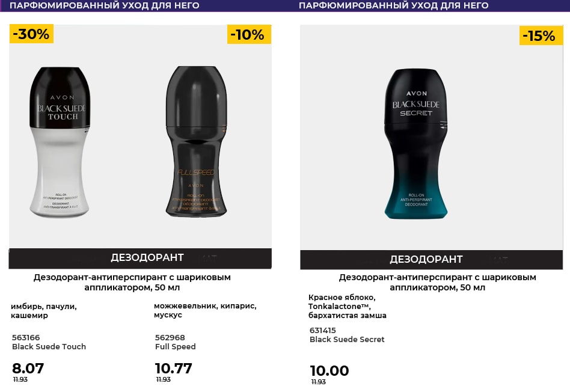The width and height of the screenshot is (570, 392).
Task: Click the Black Suede Secret product name
Action: (347, 339)
